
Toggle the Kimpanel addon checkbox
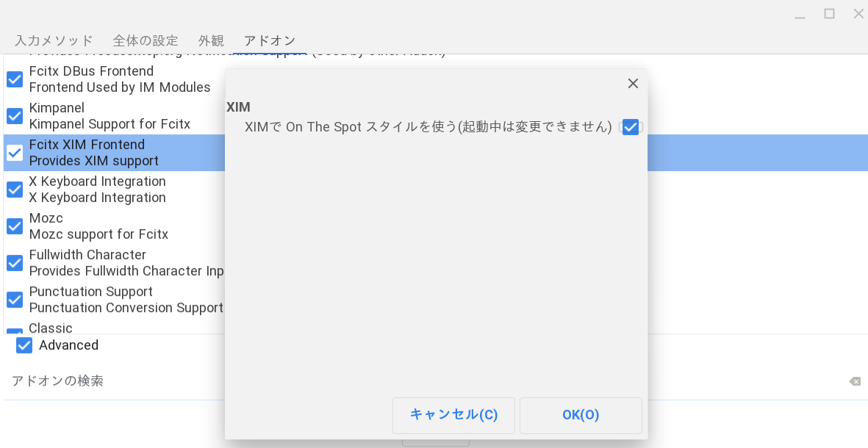[x=15, y=116]
